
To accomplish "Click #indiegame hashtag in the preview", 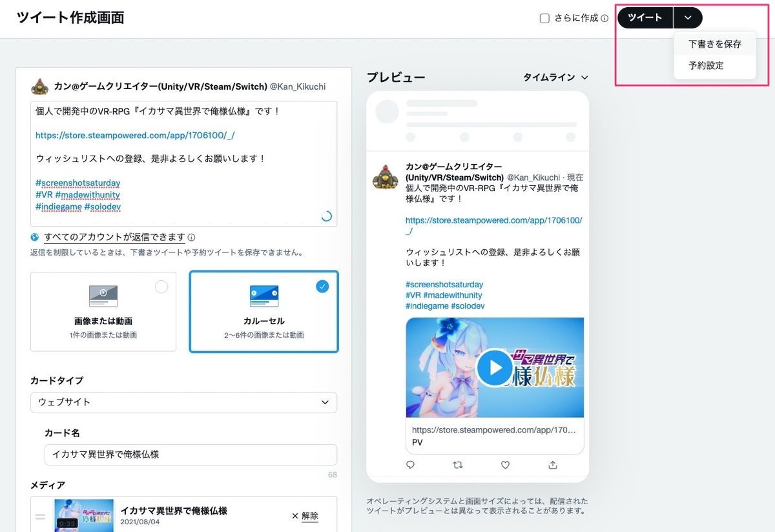I will (x=427, y=306).
